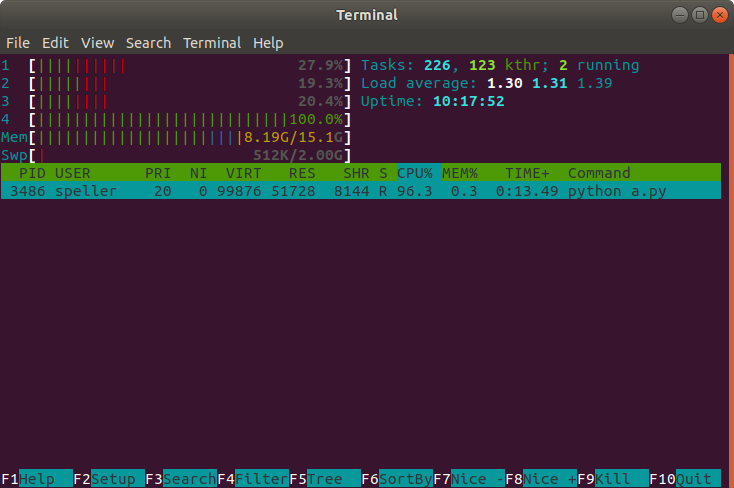
Task: Open the Terminal menu
Action: [212, 43]
